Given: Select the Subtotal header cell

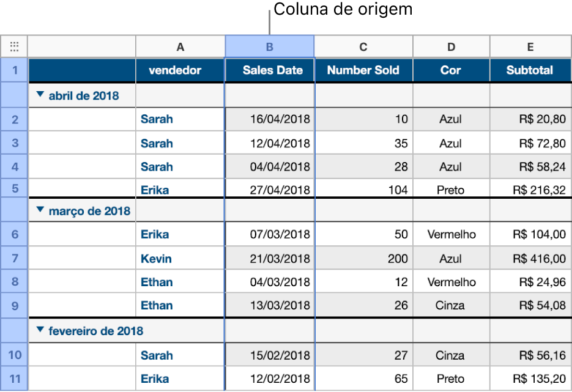Looking at the screenshot, I should 530,70.
